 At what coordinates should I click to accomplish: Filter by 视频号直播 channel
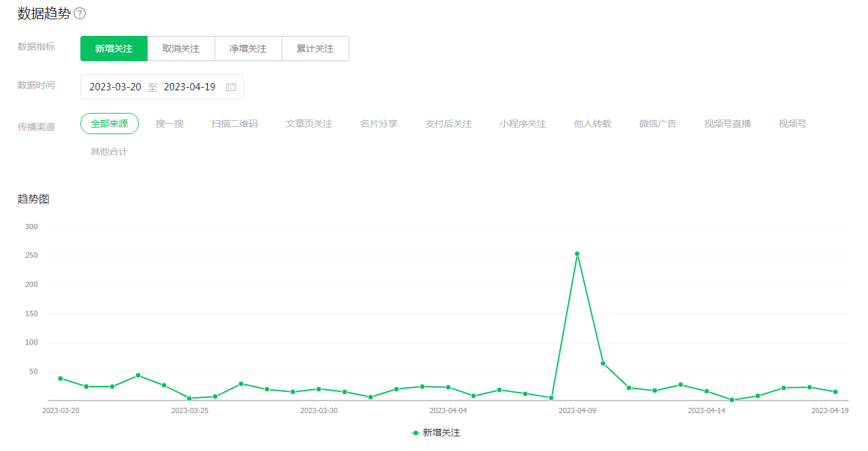pos(727,124)
